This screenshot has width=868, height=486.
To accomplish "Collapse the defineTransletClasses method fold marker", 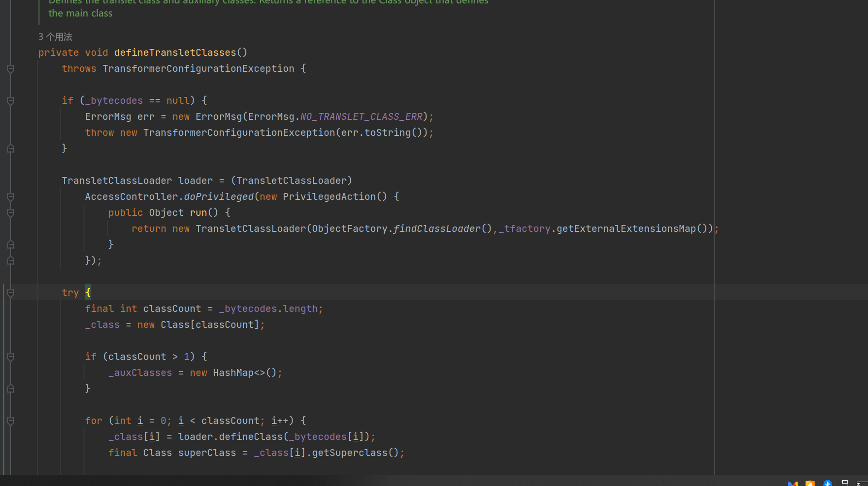I will pos(11,69).
